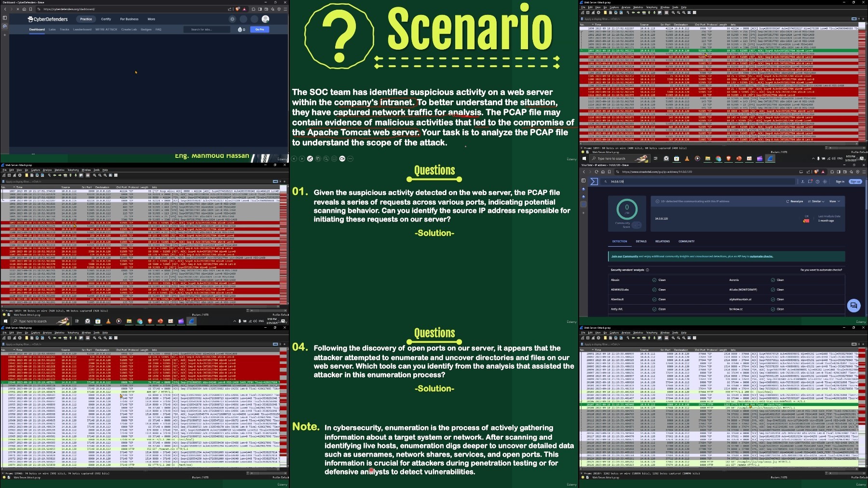
Task: Open Statistics menu in the middle-left Wireshark window
Action: pyautogui.click(x=59, y=170)
